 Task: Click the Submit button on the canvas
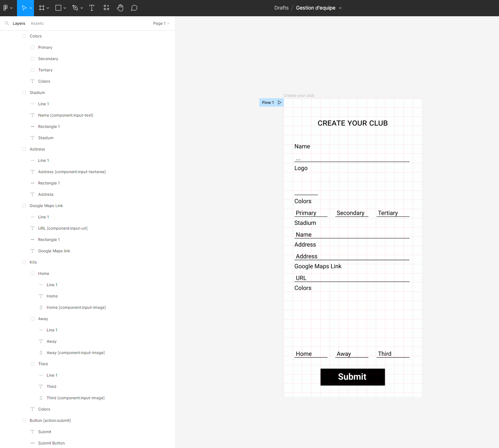(353, 377)
